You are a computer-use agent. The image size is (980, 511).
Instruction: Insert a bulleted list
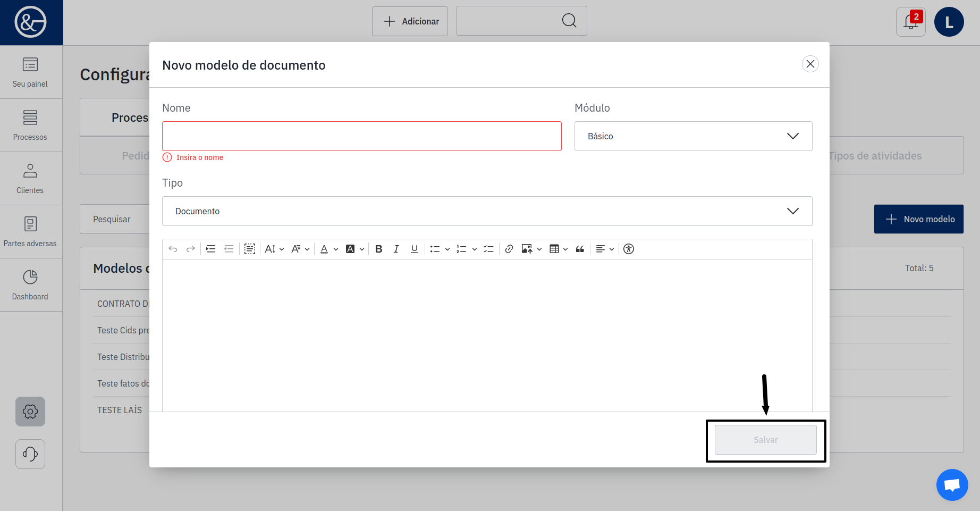click(x=435, y=249)
